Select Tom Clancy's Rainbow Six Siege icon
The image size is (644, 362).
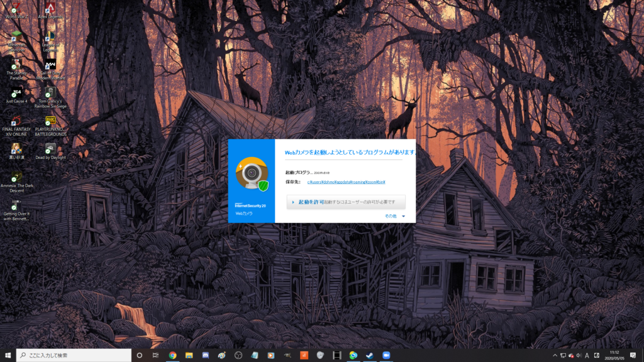pos(50,97)
